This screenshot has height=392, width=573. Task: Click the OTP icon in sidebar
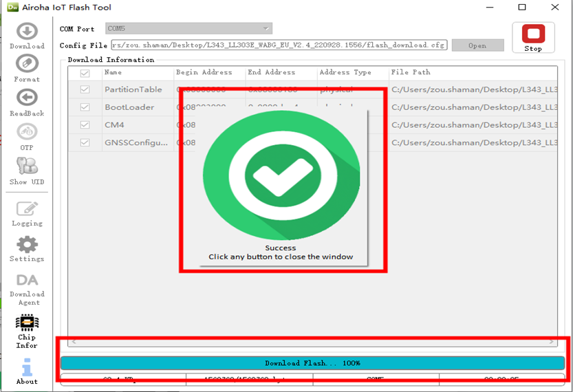tap(27, 132)
